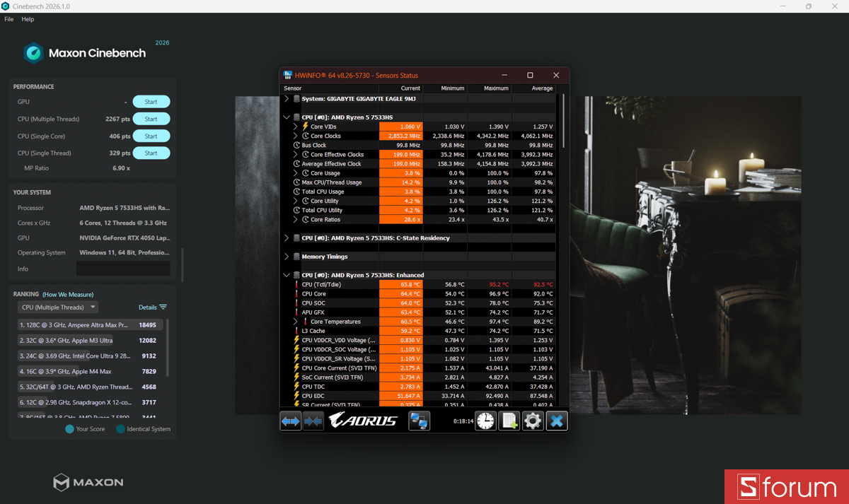Click the Ranking filter lines icon

click(x=163, y=307)
